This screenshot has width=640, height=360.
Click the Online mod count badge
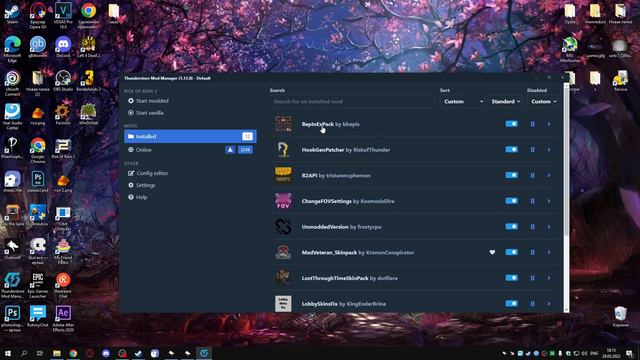(x=245, y=150)
